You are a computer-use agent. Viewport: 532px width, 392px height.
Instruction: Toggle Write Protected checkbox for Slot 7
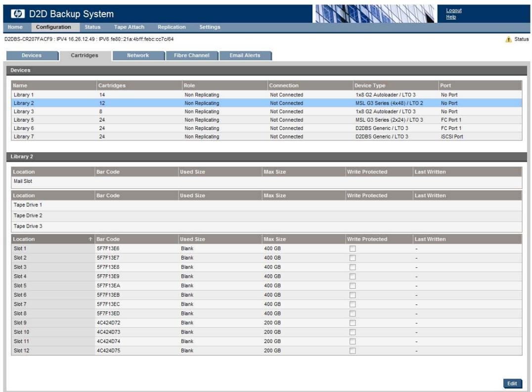(x=353, y=305)
